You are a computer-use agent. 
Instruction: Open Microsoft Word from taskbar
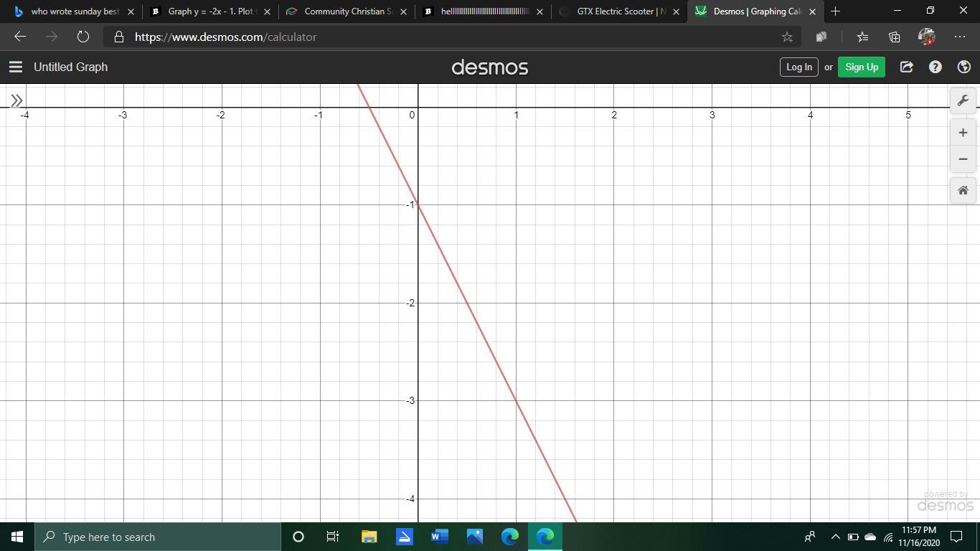(439, 537)
